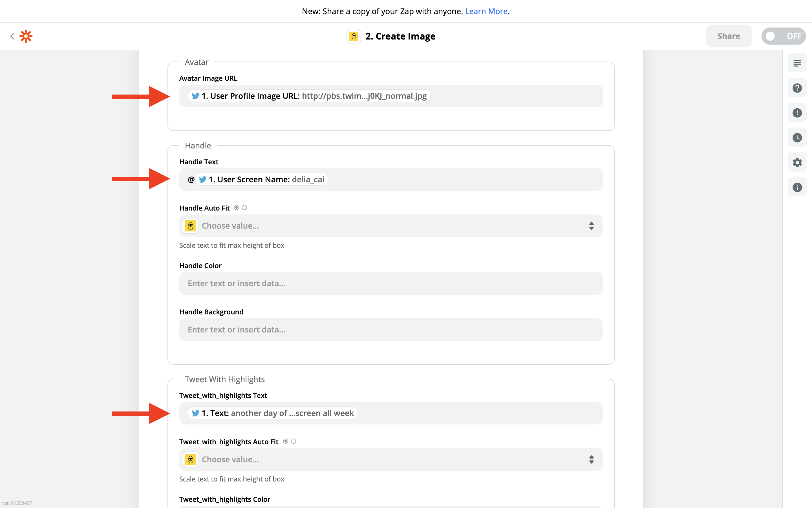Click into Handle Background field
This screenshot has width=812, height=508.
pyautogui.click(x=391, y=330)
